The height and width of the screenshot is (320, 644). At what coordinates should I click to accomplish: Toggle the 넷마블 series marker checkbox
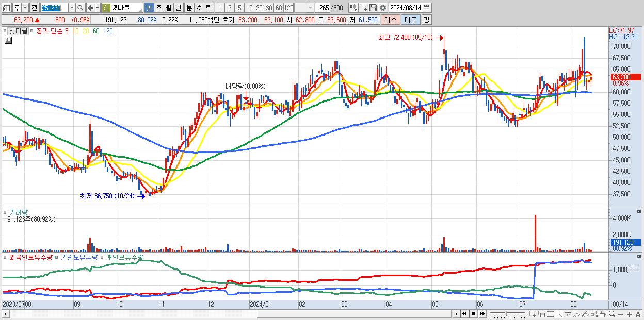coord(5,31)
